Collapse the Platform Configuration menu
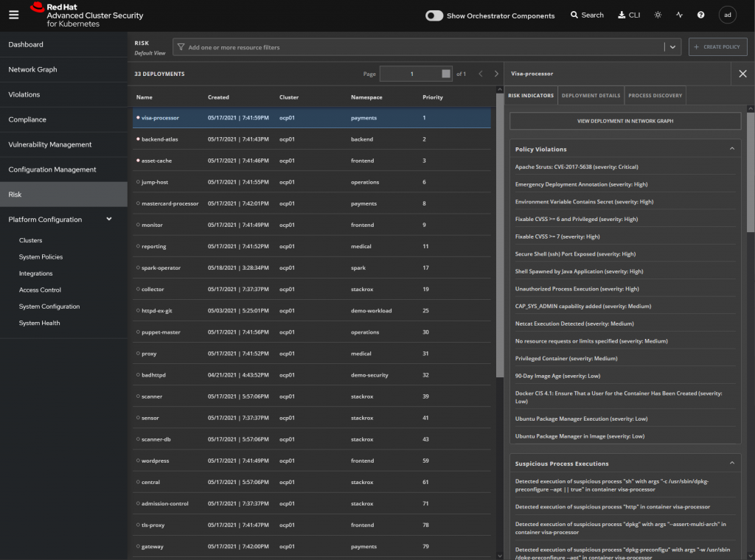This screenshot has height=560, width=755. tap(109, 219)
